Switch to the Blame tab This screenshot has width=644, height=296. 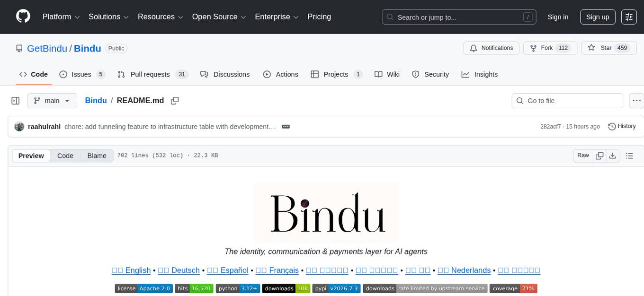tap(97, 156)
